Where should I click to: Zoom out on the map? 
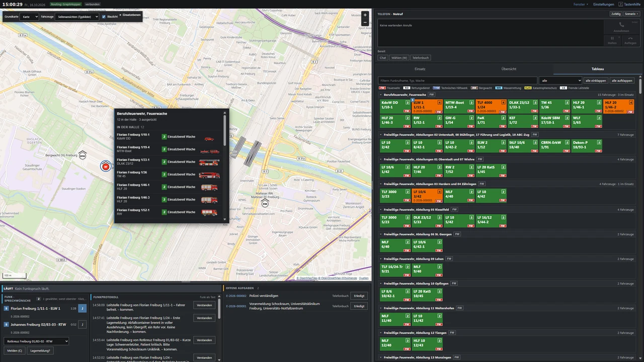pyautogui.click(x=365, y=23)
